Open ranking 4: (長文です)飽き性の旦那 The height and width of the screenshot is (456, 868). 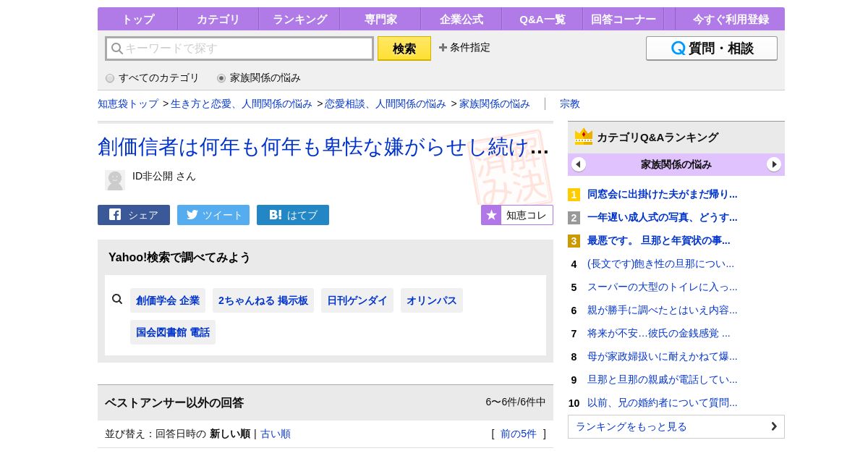click(661, 263)
